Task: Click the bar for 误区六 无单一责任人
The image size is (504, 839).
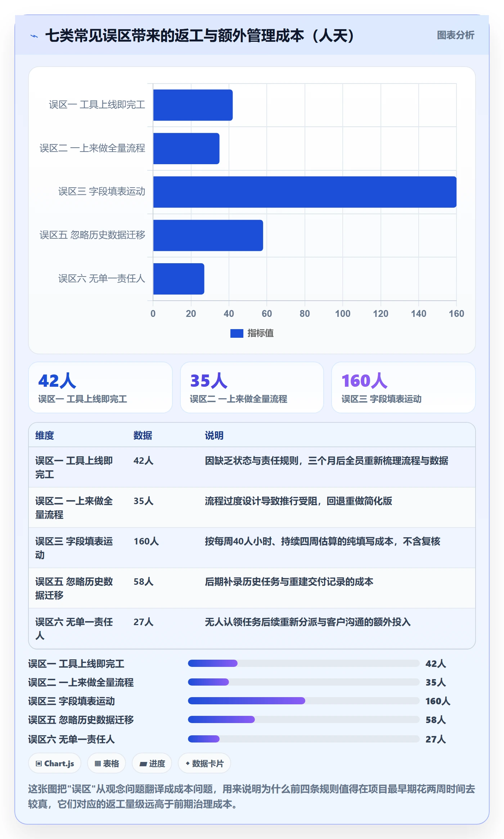Action: (179, 279)
